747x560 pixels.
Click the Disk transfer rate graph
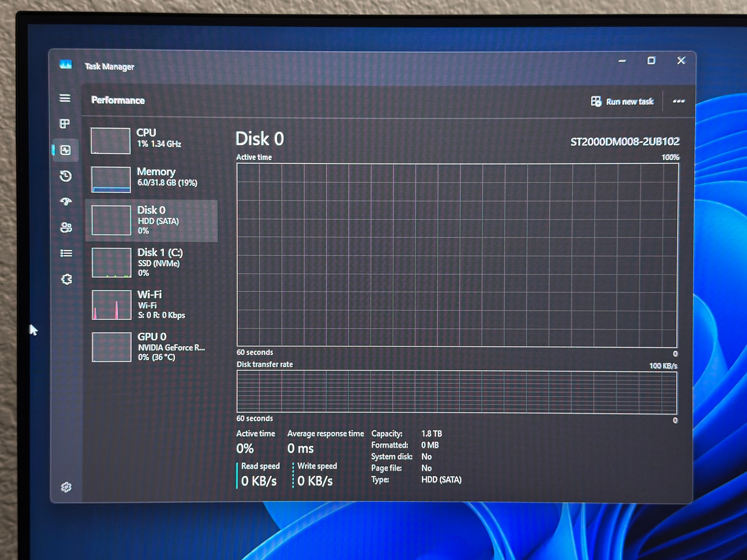[456, 392]
